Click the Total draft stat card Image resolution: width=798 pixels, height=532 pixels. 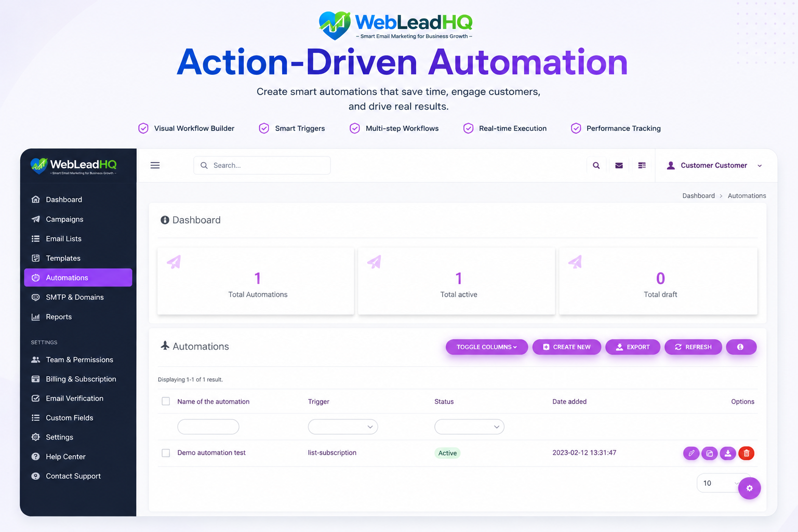pyautogui.click(x=658, y=281)
